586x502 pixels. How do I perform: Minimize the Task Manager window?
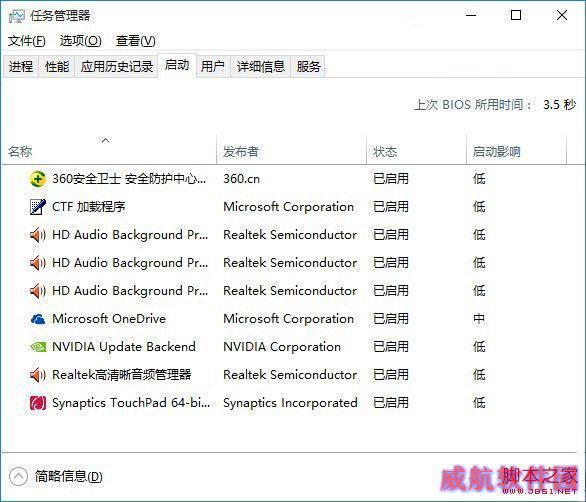click(471, 15)
